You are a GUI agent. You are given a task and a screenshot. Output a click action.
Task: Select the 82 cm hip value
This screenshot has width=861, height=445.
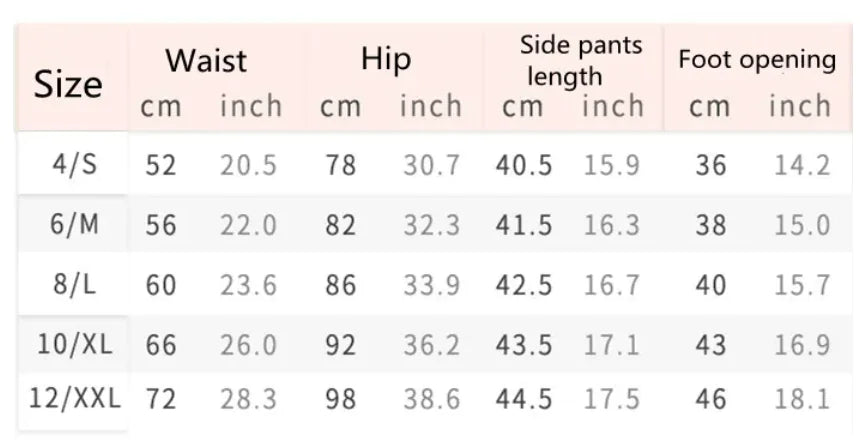pyautogui.click(x=341, y=226)
